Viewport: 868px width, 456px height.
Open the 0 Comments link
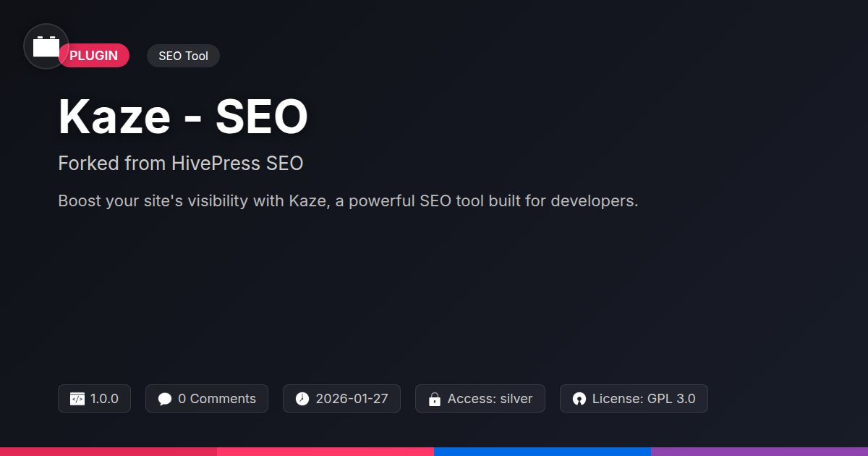[207, 399]
